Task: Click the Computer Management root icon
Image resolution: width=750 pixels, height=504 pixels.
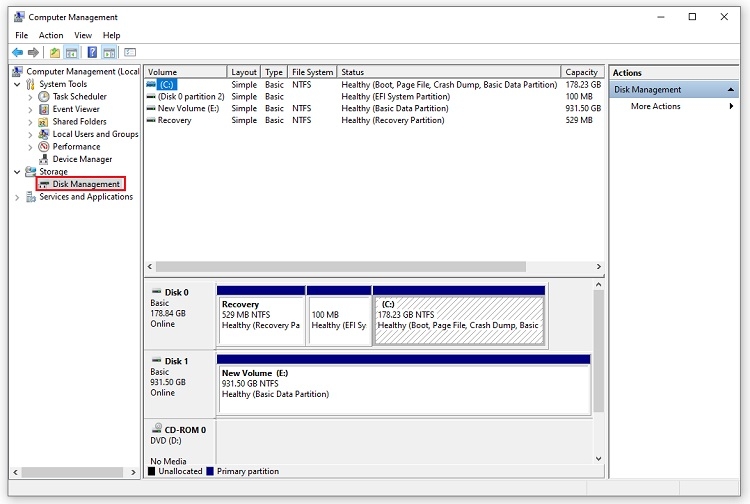Action: (17, 72)
